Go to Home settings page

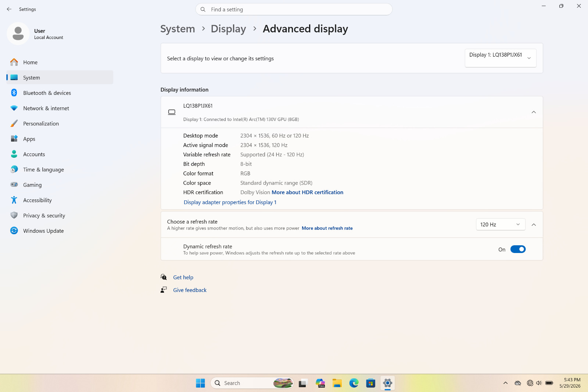coord(60,62)
